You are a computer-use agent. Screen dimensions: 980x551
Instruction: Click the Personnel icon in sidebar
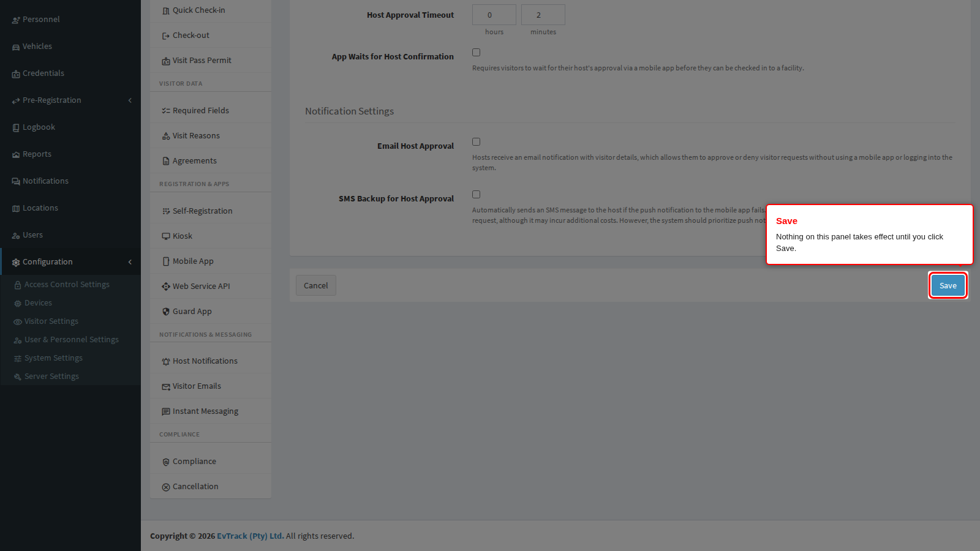[16, 20]
